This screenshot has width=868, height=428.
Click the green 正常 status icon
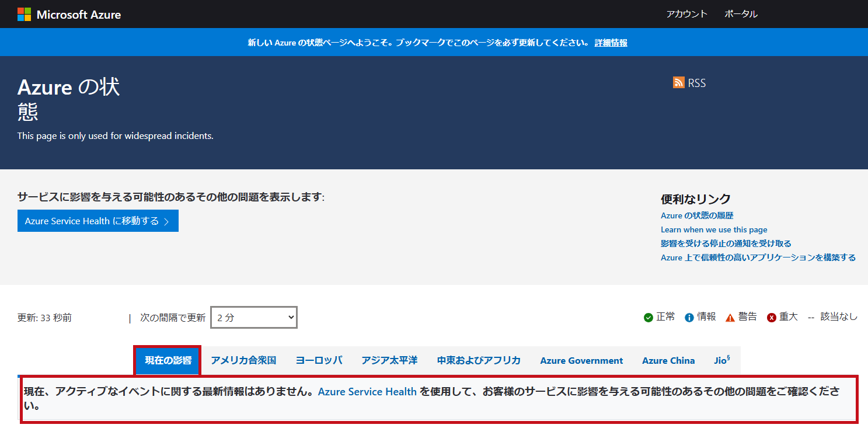[x=648, y=317]
